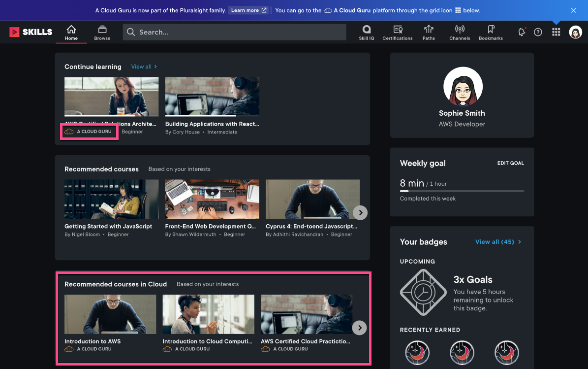
Task: Open Skill IQ
Action: tap(367, 33)
